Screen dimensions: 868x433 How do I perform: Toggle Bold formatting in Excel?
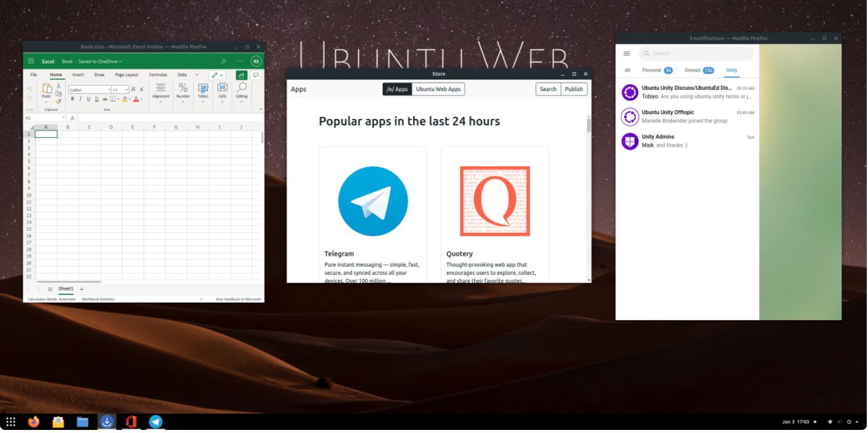pyautogui.click(x=72, y=99)
